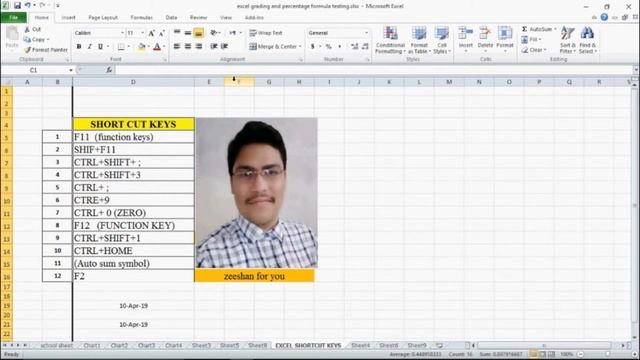Toggle Align Text Left

click(177, 47)
